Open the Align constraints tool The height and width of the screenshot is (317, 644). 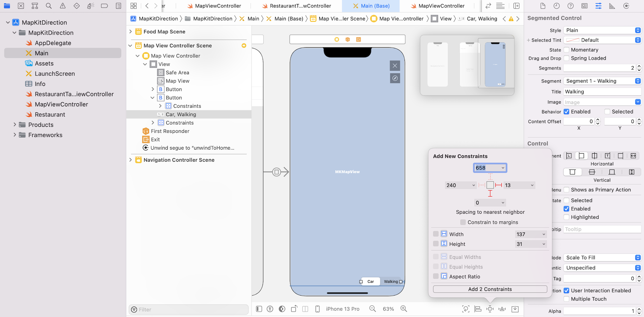[478, 309]
